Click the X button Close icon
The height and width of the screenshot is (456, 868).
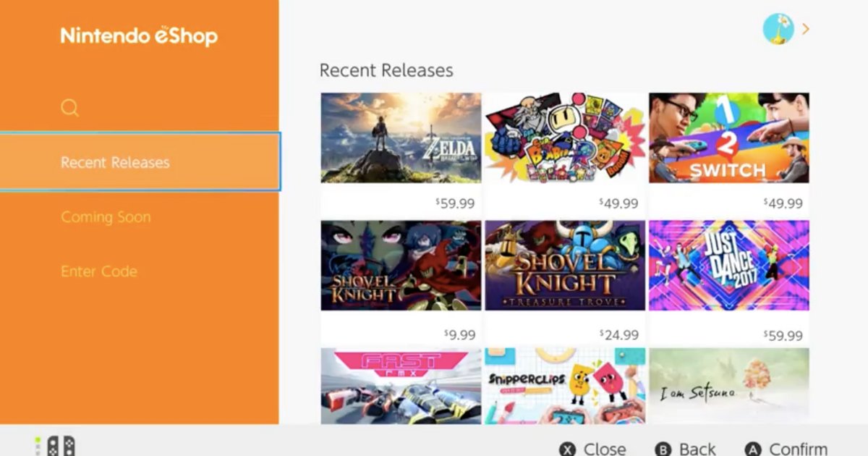click(x=569, y=449)
